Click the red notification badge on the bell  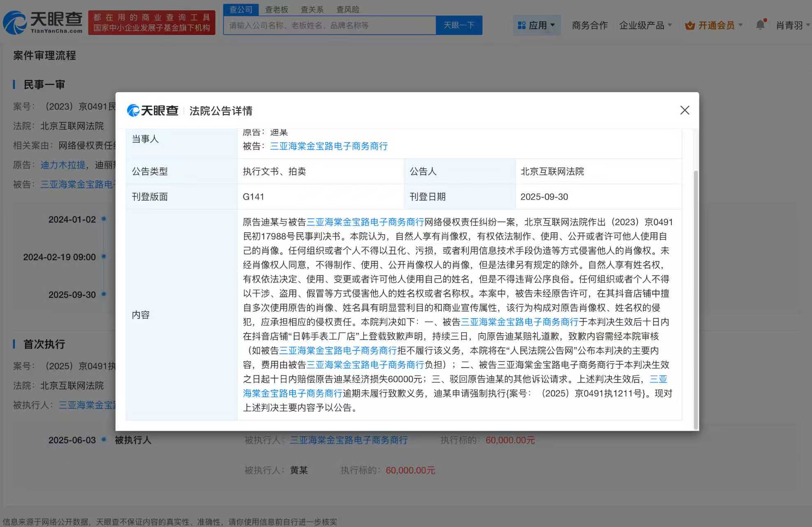point(765,19)
